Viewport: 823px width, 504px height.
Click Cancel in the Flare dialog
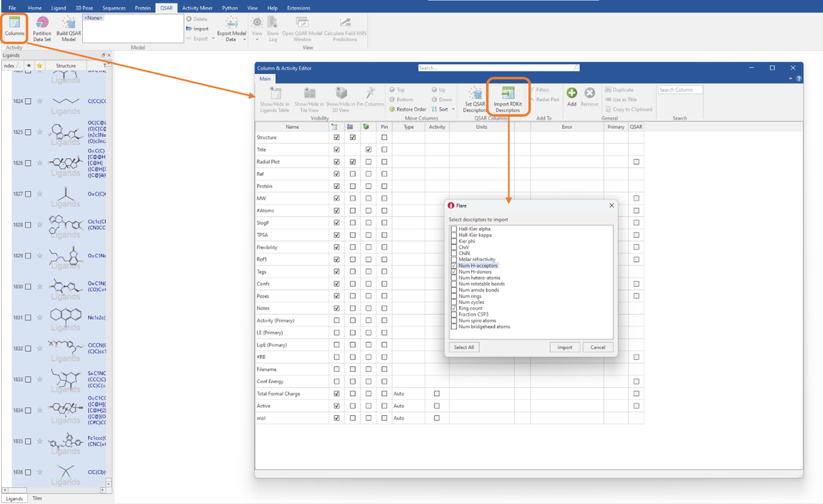click(597, 347)
